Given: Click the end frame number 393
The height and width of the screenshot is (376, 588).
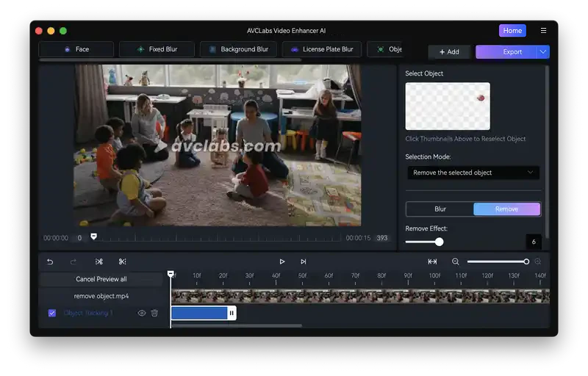Looking at the screenshot, I should pos(382,238).
